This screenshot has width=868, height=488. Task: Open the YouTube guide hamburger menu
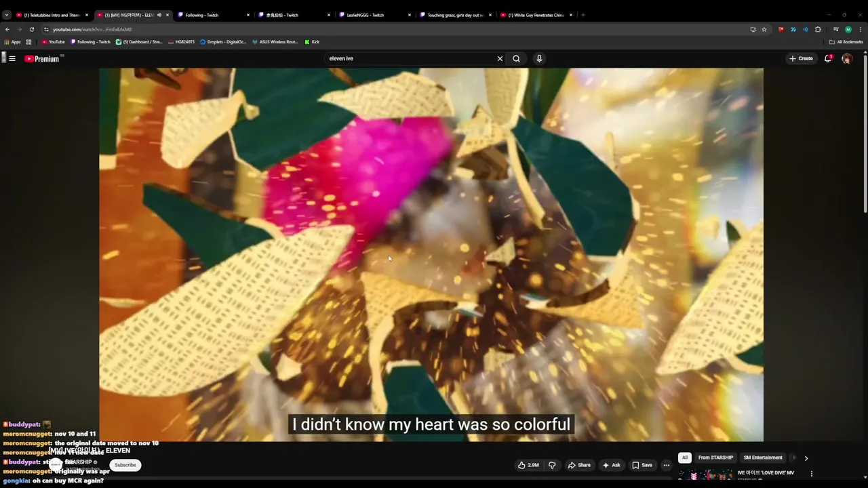click(12, 59)
